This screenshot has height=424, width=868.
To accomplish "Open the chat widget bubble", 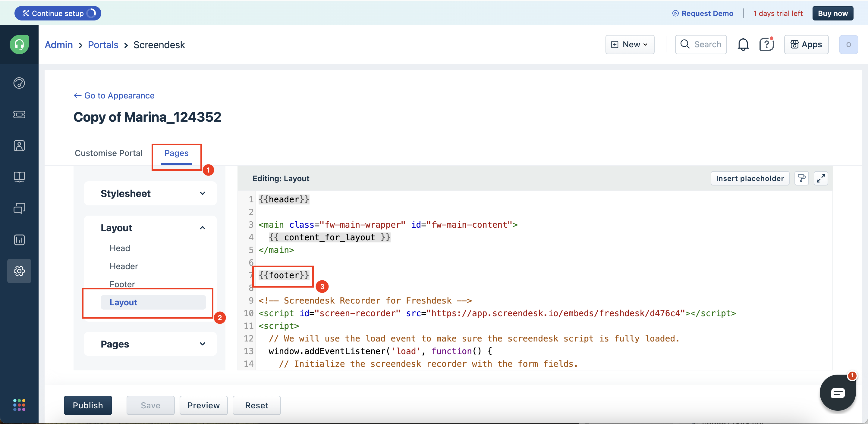I will pos(837,393).
